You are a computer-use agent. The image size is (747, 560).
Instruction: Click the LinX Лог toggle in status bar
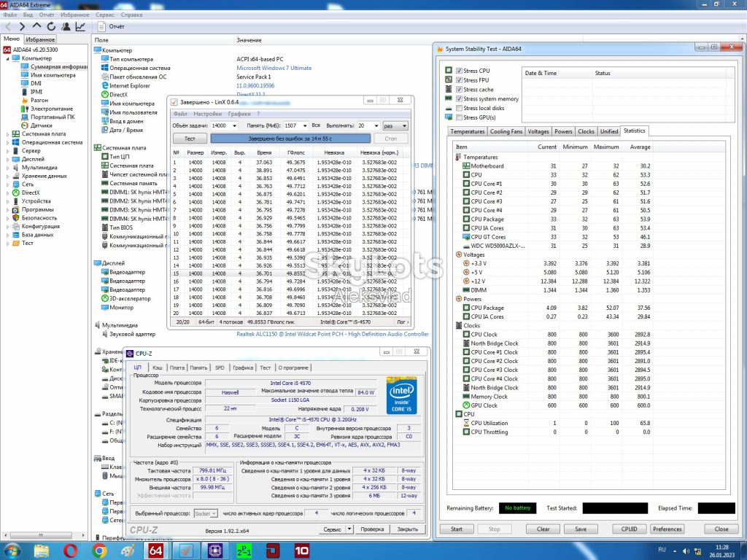(x=402, y=322)
